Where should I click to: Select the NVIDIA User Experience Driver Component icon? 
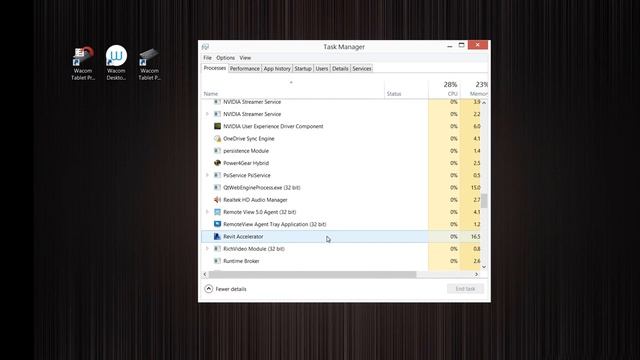click(x=218, y=126)
